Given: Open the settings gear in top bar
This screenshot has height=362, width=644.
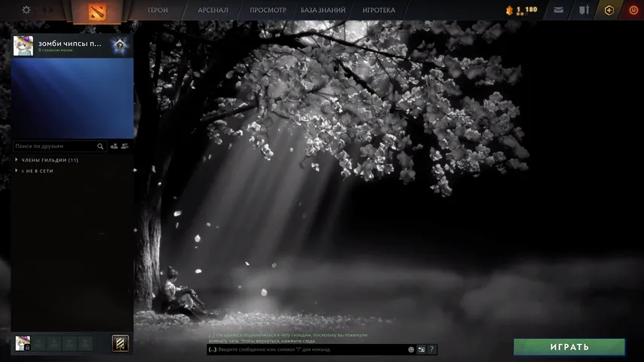Looking at the screenshot, I should pyautogui.click(x=26, y=10).
